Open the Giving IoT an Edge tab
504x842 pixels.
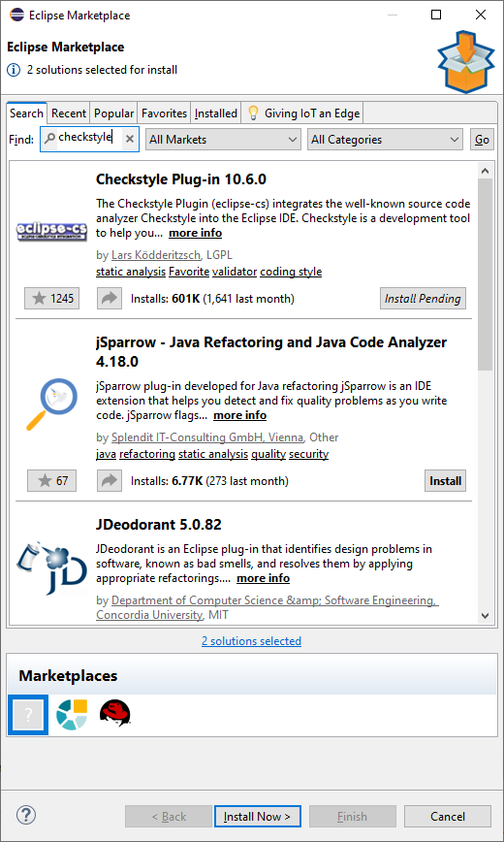302,113
